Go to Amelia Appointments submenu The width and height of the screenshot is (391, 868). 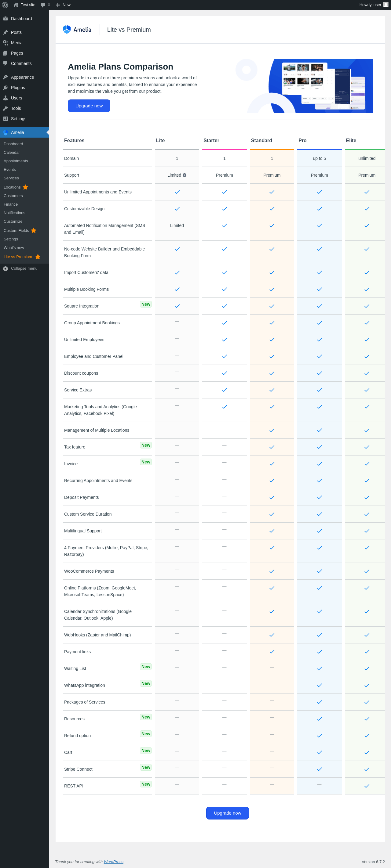click(16, 161)
